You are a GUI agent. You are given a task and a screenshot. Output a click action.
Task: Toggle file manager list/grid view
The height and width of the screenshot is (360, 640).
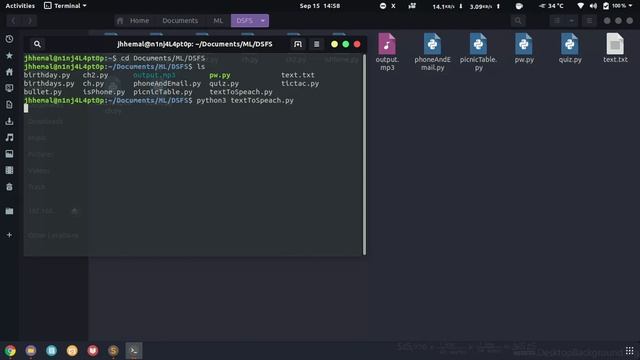557,20
